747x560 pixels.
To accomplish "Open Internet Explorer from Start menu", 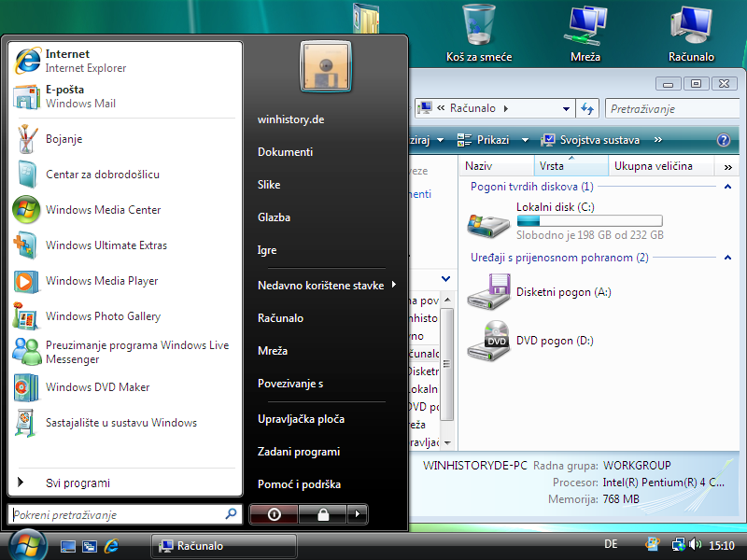I will (x=125, y=61).
